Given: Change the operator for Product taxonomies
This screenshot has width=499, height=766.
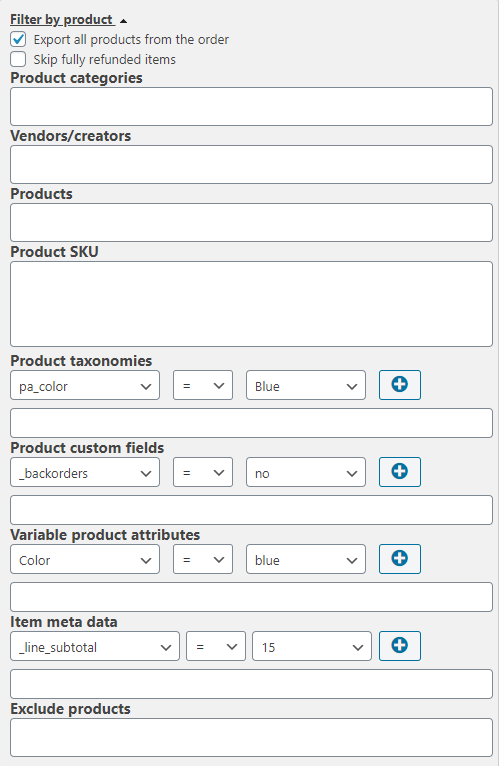Looking at the screenshot, I should pos(203,385).
